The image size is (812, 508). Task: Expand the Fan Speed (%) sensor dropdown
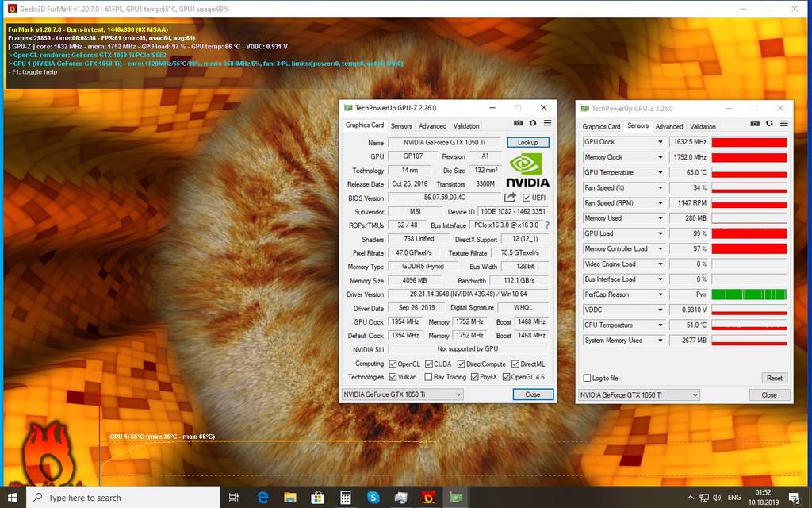pos(661,187)
